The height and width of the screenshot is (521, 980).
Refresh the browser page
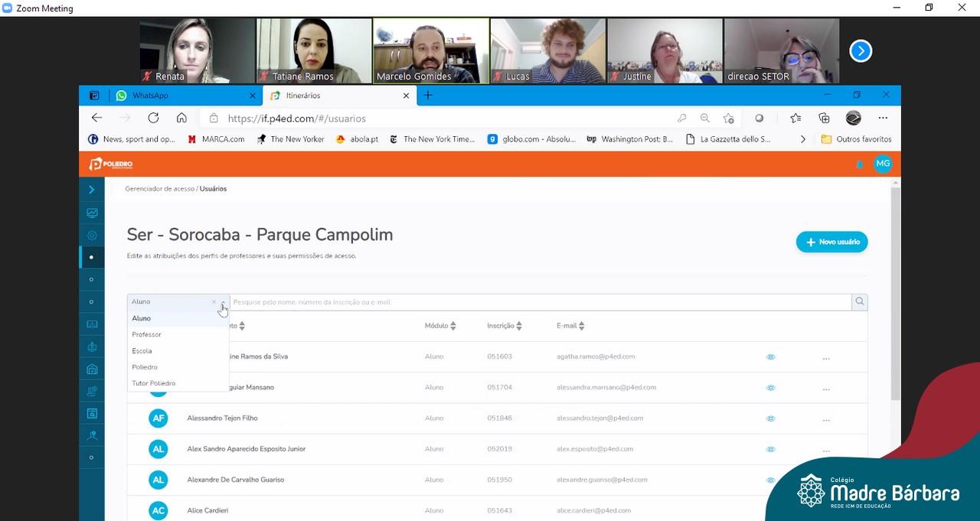[153, 118]
